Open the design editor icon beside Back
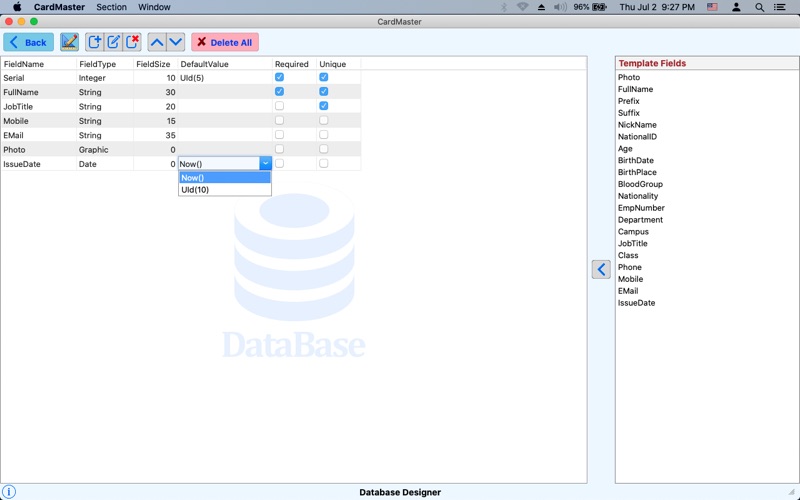 tap(69, 42)
